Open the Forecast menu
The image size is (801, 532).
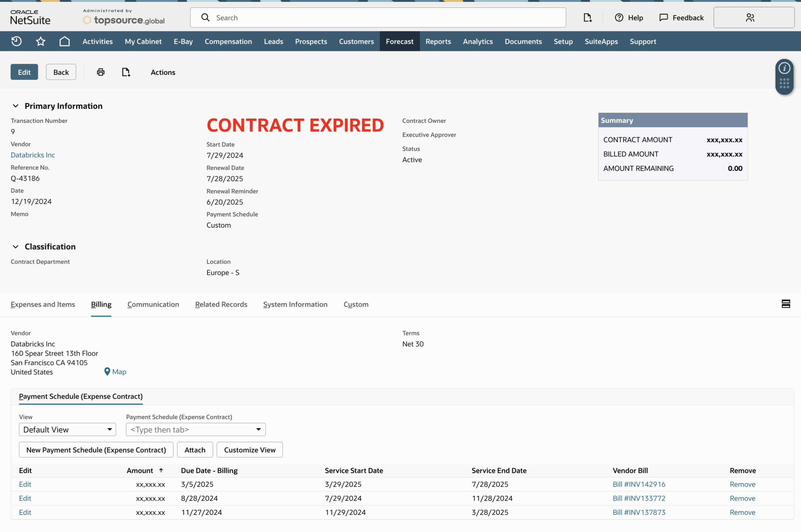pos(400,41)
